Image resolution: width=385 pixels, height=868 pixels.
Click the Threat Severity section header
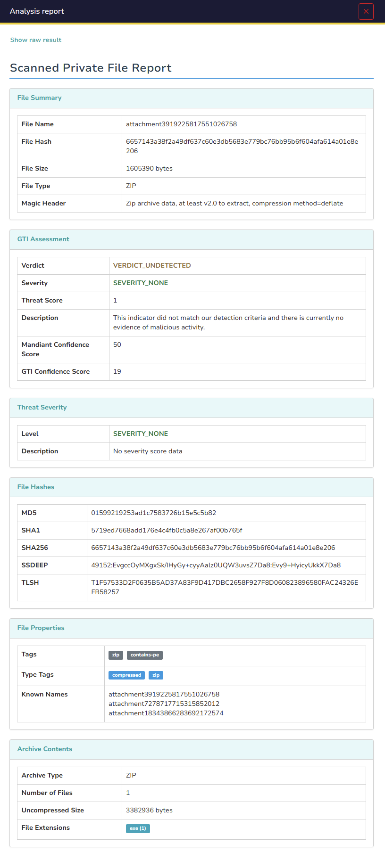click(42, 408)
